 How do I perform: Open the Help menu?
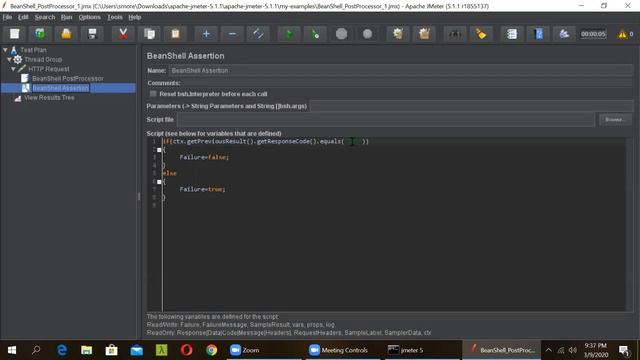pyautogui.click(x=135, y=17)
